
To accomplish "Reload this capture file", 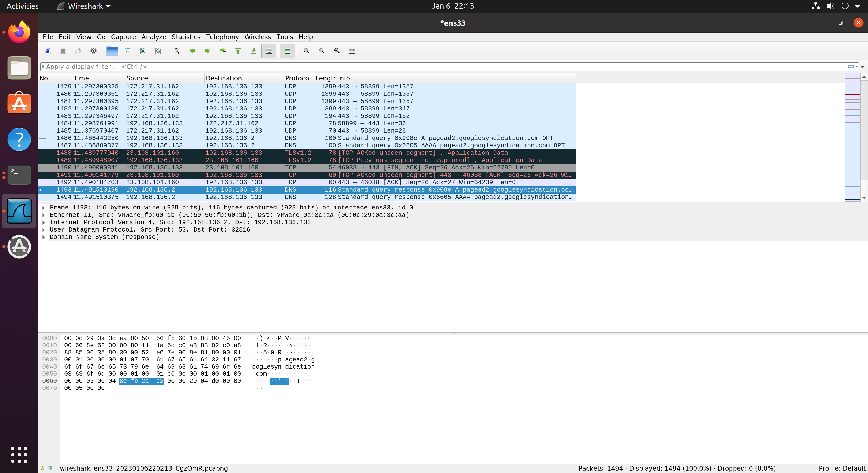I will coord(158,51).
